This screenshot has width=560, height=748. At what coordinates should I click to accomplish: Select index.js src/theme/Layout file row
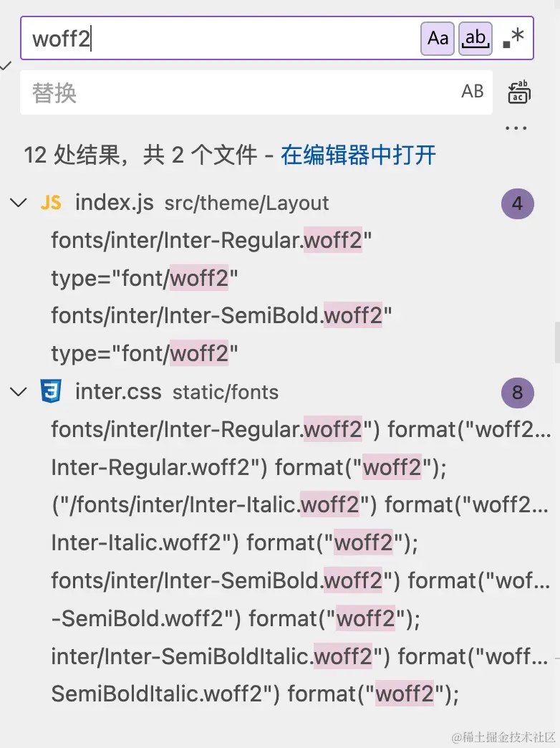point(280,203)
